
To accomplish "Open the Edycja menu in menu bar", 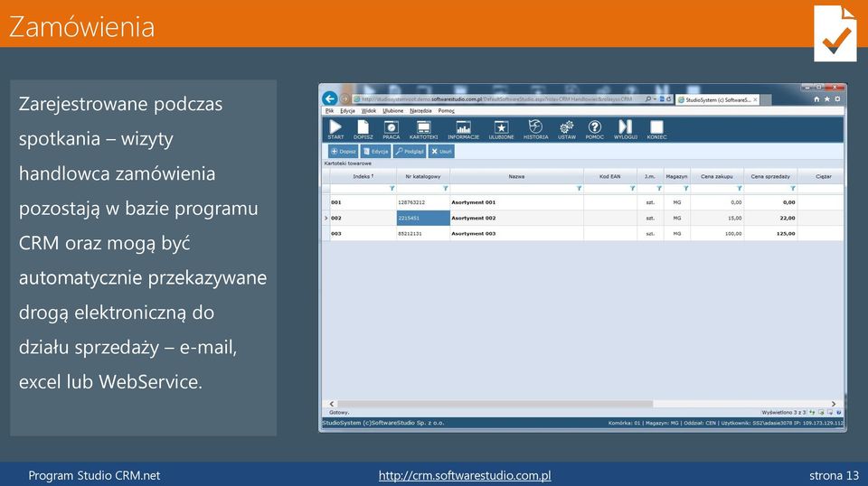I will coord(347,110).
